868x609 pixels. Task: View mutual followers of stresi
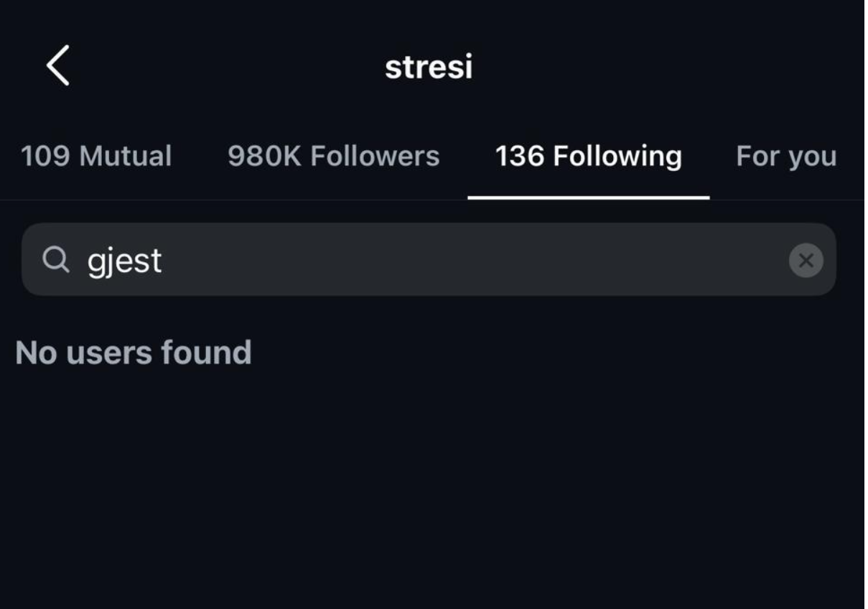coord(96,157)
